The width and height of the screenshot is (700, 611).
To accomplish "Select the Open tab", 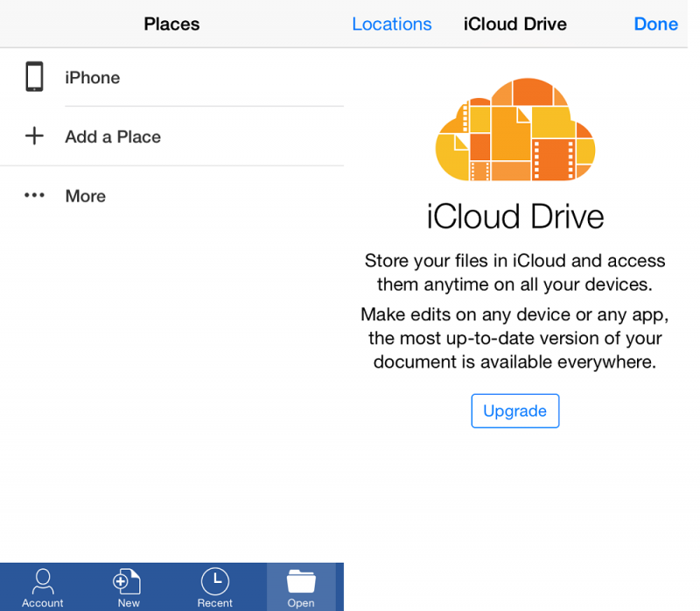I will click(x=301, y=586).
